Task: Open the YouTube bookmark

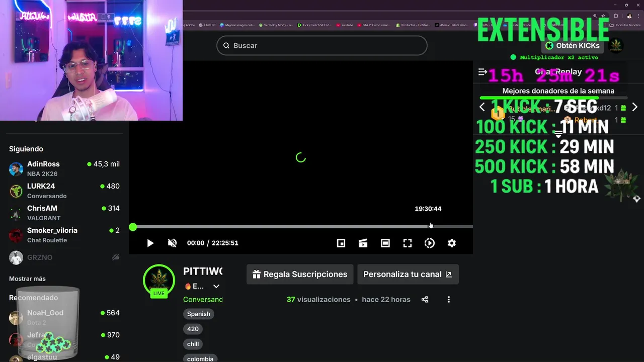Action: point(345,25)
